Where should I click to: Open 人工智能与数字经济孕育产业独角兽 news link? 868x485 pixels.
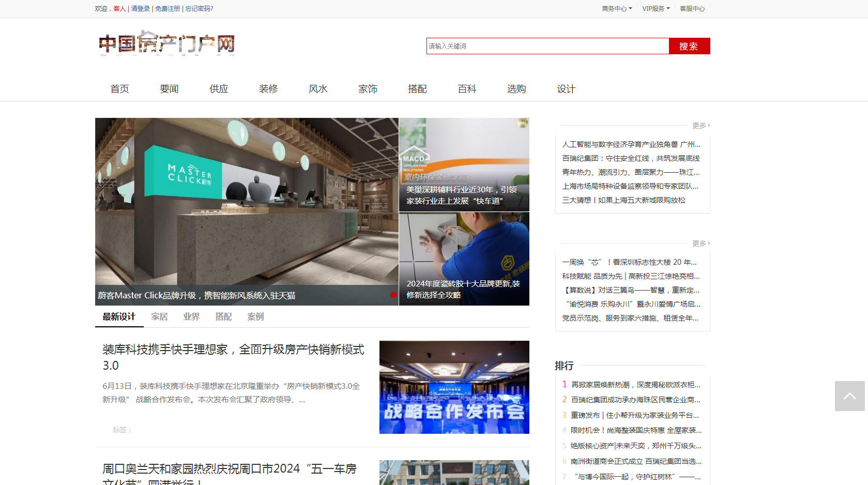coord(631,144)
